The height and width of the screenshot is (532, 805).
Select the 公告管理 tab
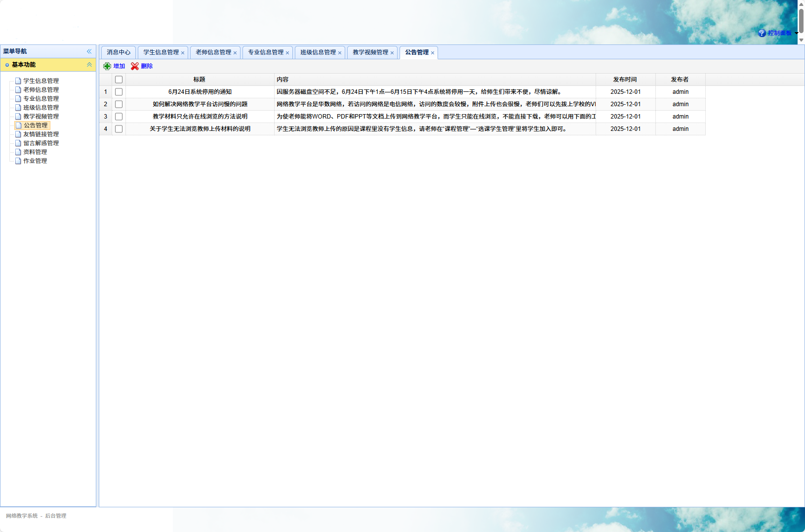(417, 52)
